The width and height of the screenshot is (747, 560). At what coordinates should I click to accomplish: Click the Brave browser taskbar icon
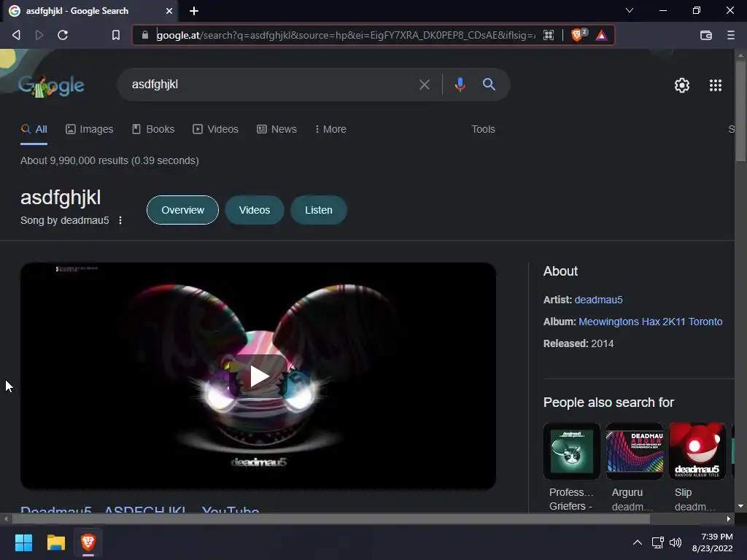click(88, 542)
